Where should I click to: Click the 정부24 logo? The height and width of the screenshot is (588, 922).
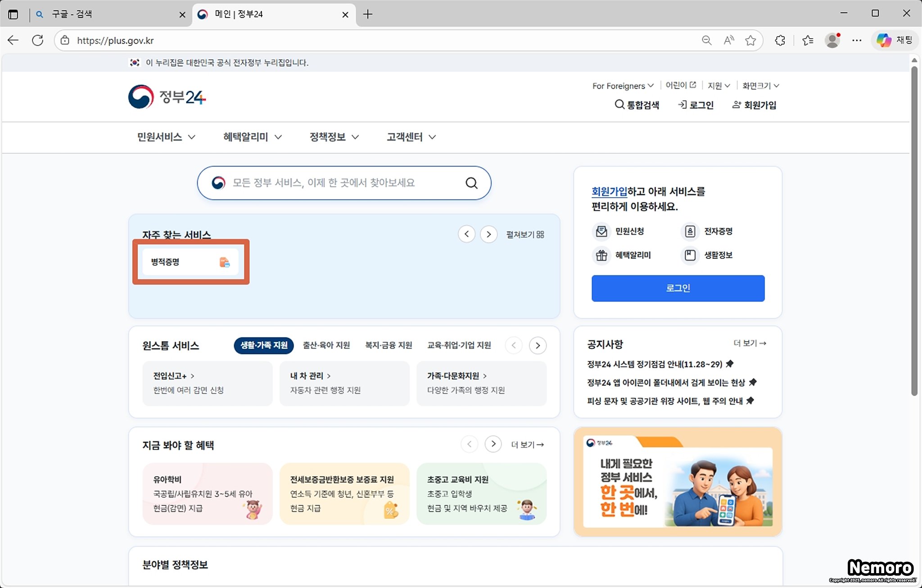coord(167,97)
